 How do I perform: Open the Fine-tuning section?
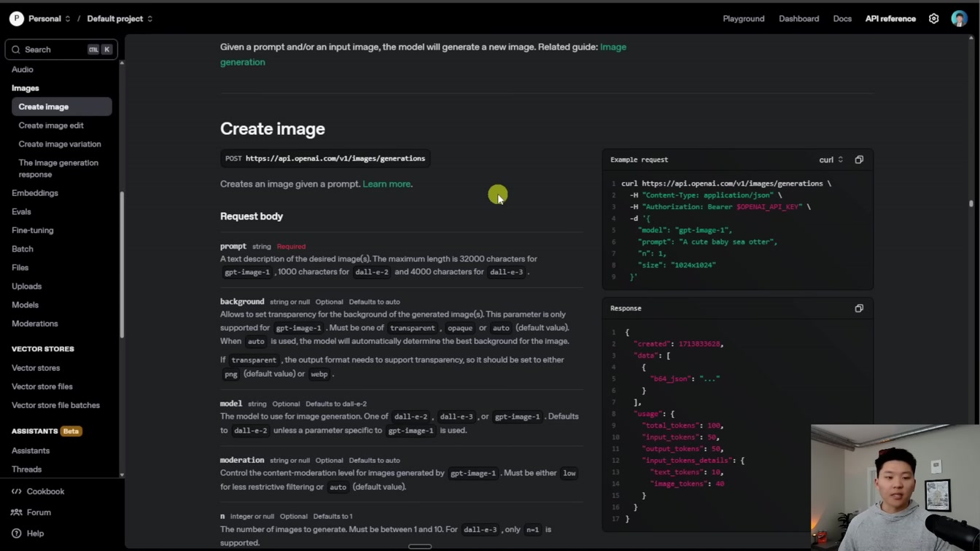(x=33, y=230)
